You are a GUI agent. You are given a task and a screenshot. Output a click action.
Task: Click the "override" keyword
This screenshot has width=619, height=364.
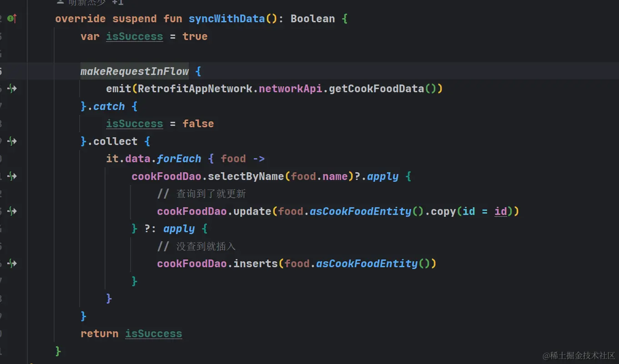pos(81,19)
